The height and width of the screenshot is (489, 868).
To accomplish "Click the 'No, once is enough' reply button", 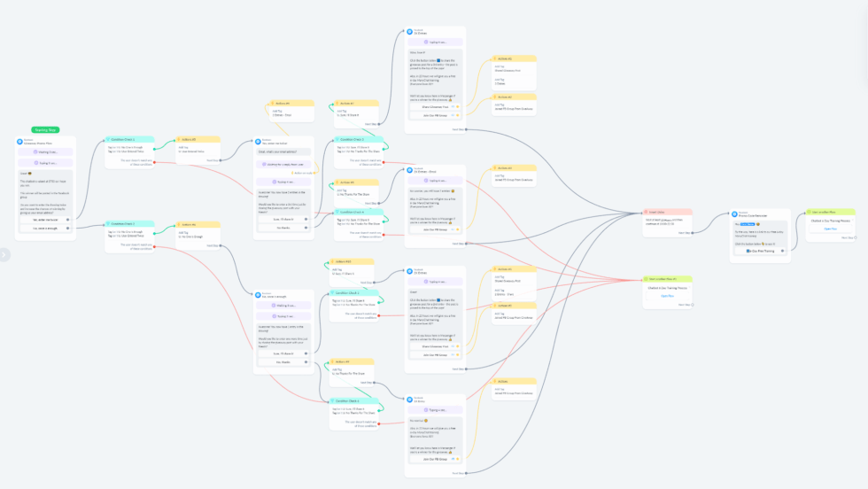I will tap(45, 229).
